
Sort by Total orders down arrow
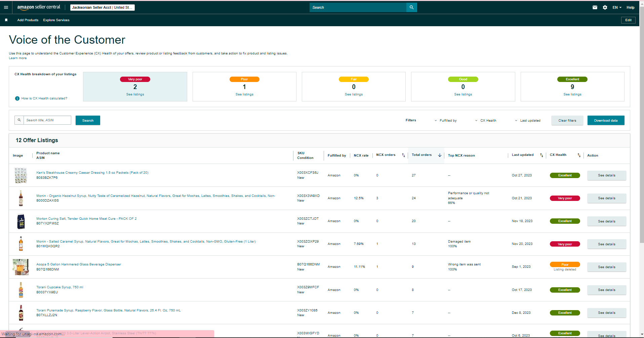440,155
